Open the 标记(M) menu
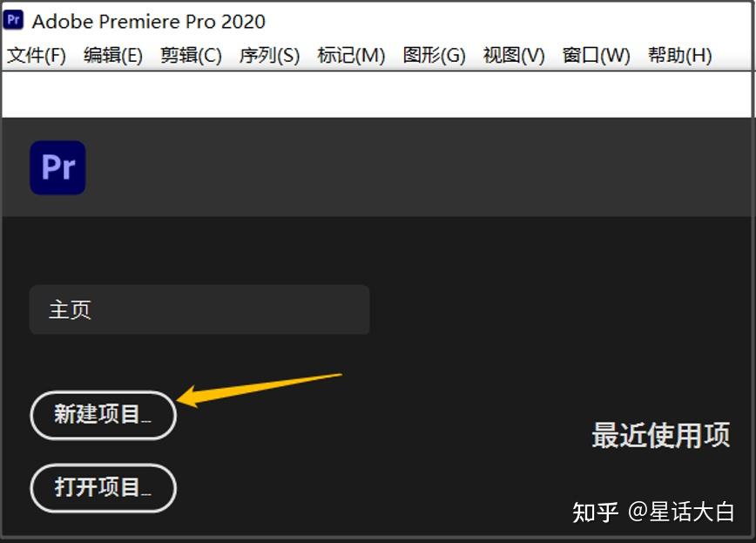Screen dimensions: 756x543 tap(351, 55)
